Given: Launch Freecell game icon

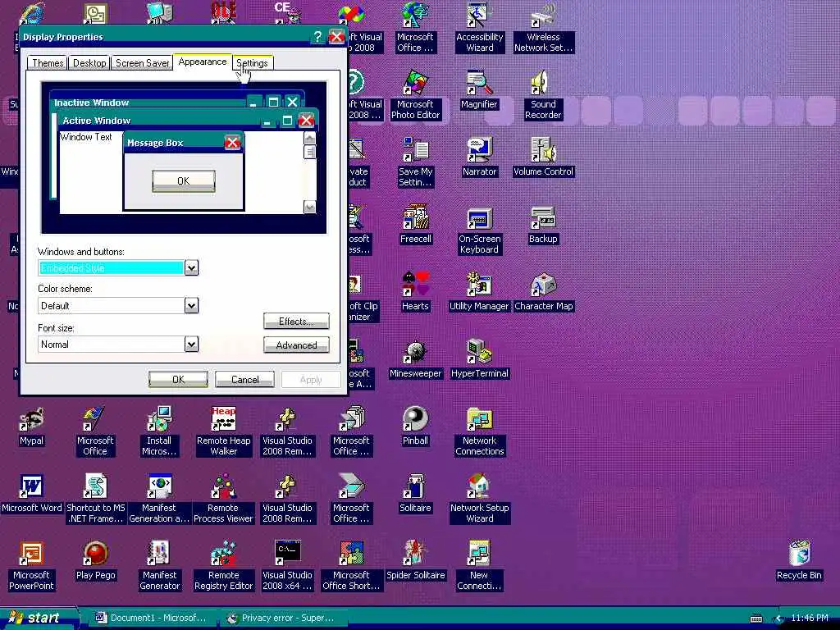Looking at the screenshot, I should (415, 225).
